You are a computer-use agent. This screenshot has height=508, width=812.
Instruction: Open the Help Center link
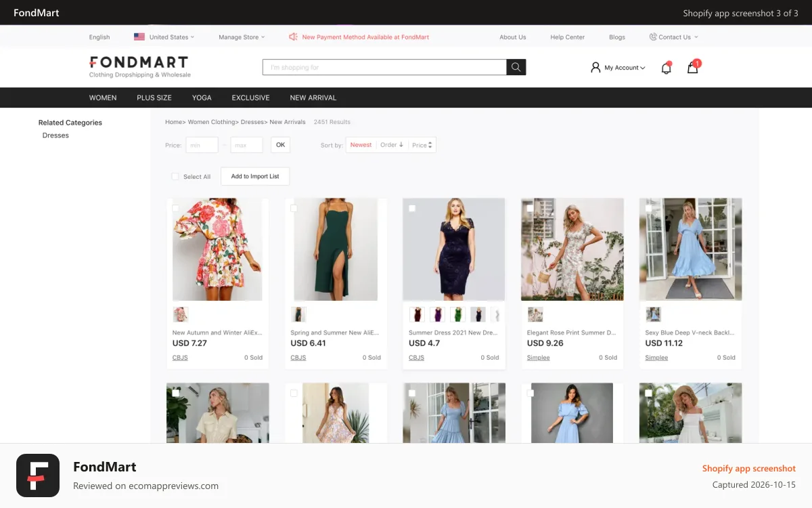568,37
